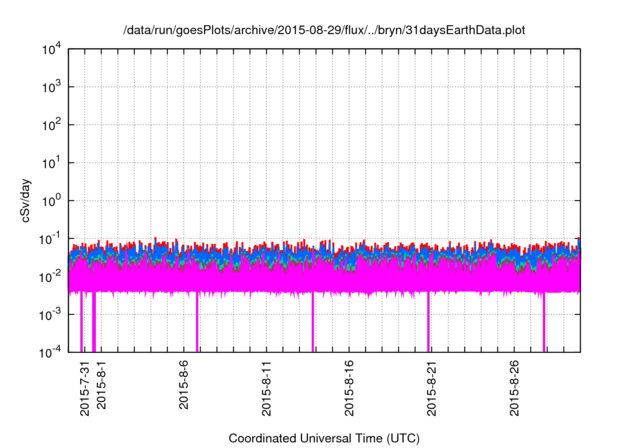Image resolution: width=640 pixels, height=448 pixels.
Task: Click the 2015-8-11 date label
Action: pyautogui.click(x=266, y=388)
